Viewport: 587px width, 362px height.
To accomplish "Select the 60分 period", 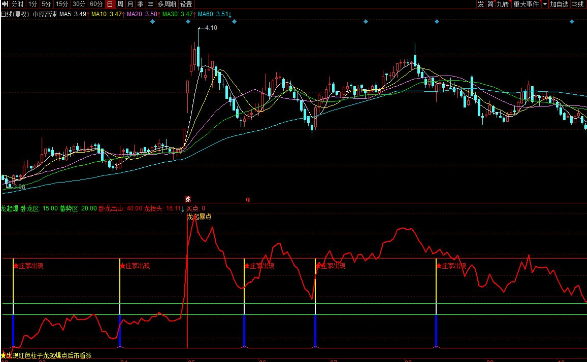I will coord(96,4).
